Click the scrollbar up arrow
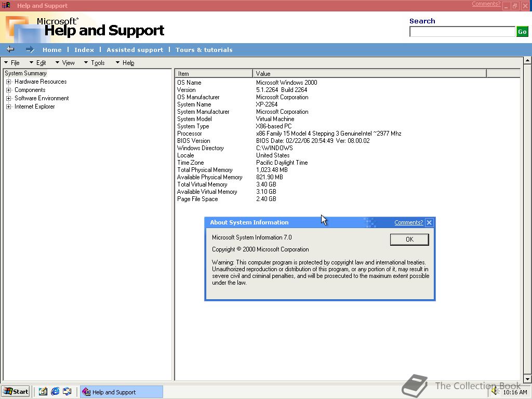The width and height of the screenshot is (532, 399). click(527, 61)
